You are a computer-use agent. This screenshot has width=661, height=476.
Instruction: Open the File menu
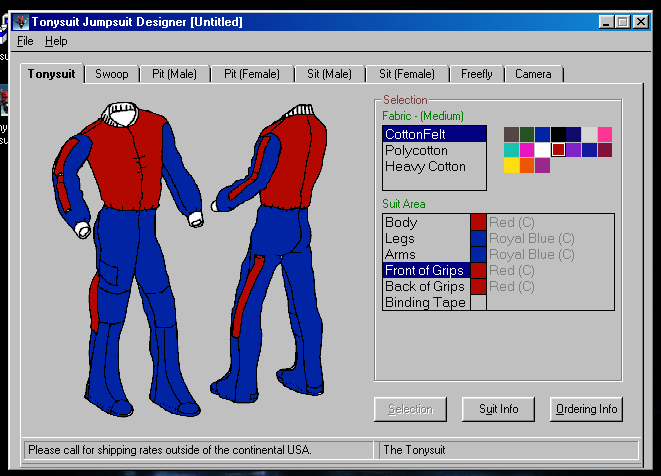25,41
